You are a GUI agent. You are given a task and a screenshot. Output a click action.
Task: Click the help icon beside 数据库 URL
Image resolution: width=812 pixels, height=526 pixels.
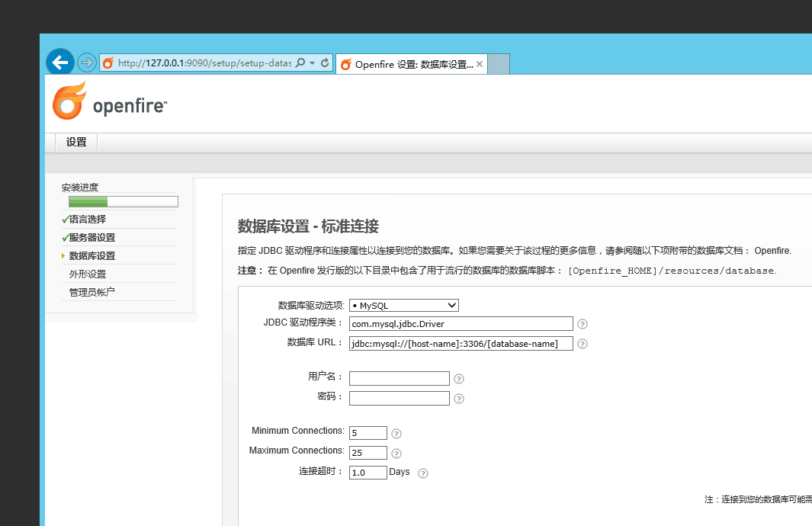pyautogui.click(x=583, y=344)
